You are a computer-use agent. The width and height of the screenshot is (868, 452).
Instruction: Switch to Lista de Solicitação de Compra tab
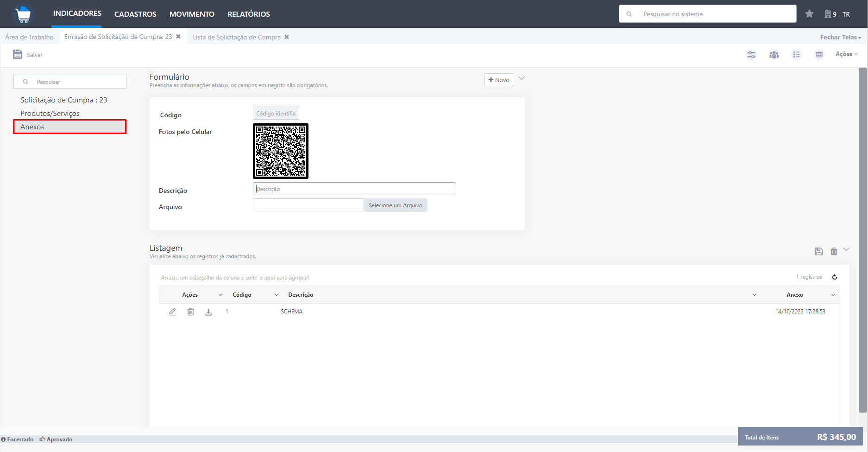pyautogui.click(x=237, y=37)
